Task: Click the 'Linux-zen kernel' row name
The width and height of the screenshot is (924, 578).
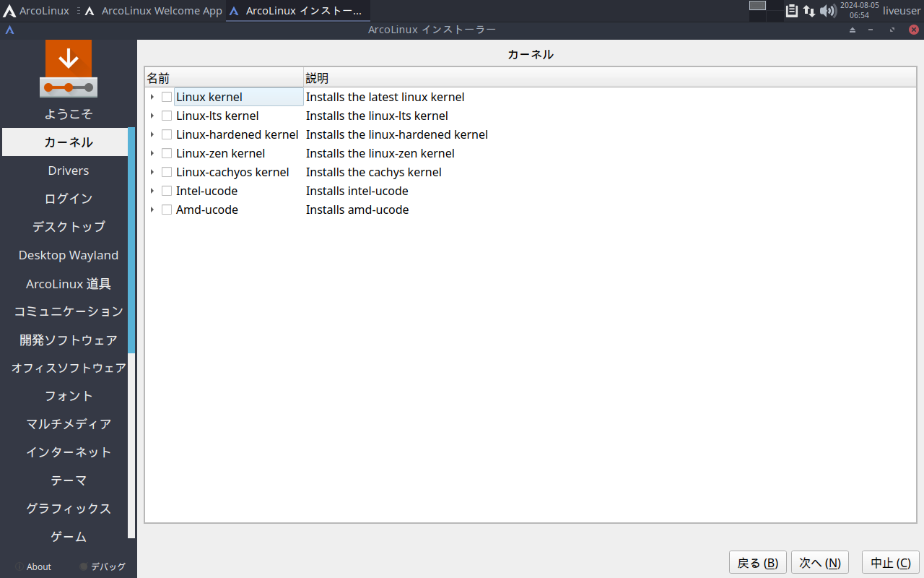Action: [221, 153]
